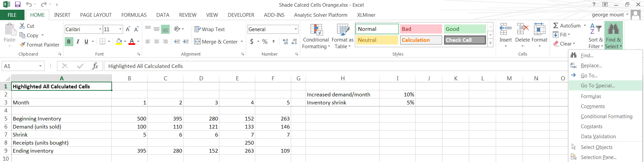Click the Save icon in quick access toolbar
The image size is (644, 162).
coord(18,5)
